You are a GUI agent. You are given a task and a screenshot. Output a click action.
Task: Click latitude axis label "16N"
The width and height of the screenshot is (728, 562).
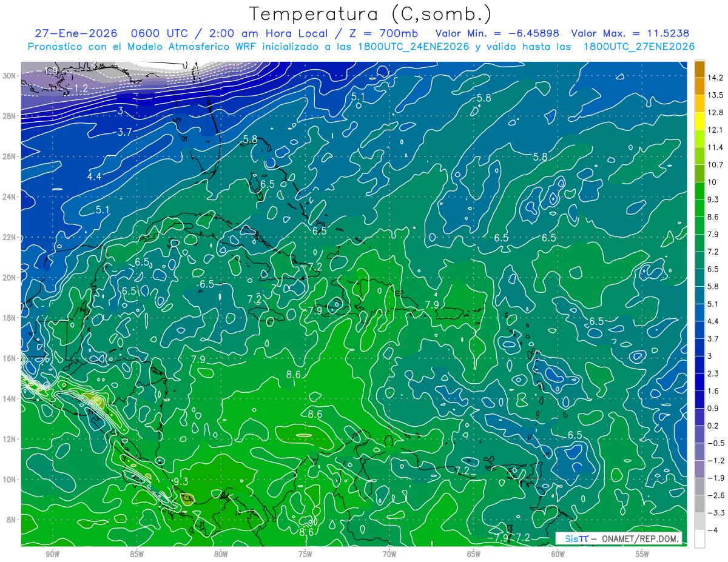click(9, 358)
